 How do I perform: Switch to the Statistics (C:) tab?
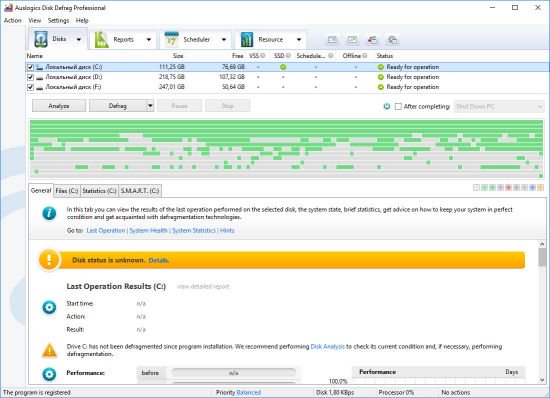(x=99, y=191)
